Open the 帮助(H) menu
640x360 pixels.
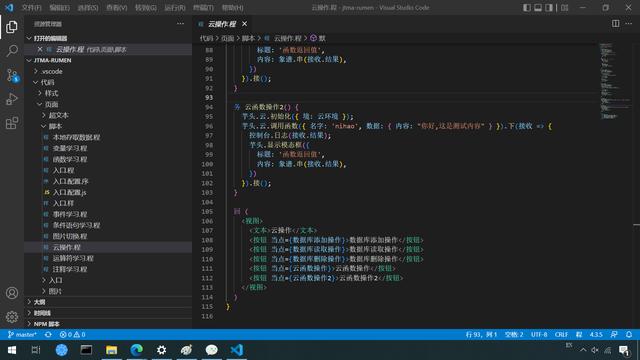click(x=232, y=8)
